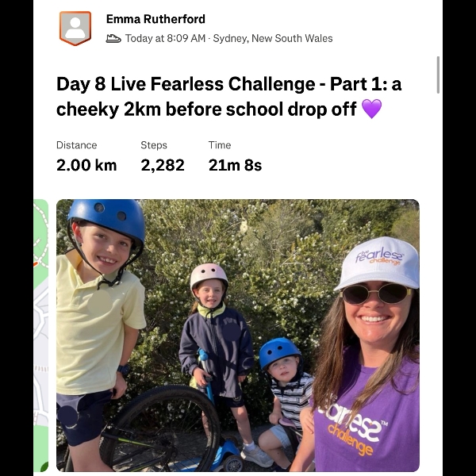Screen dimensions: 476x476
Task: Click the page scrollbar thumb
Action: tap(438, 75)
